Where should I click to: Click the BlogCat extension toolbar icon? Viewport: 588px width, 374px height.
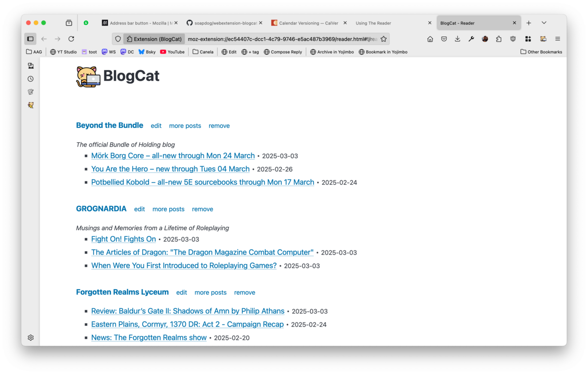click(x=543, y=39)
